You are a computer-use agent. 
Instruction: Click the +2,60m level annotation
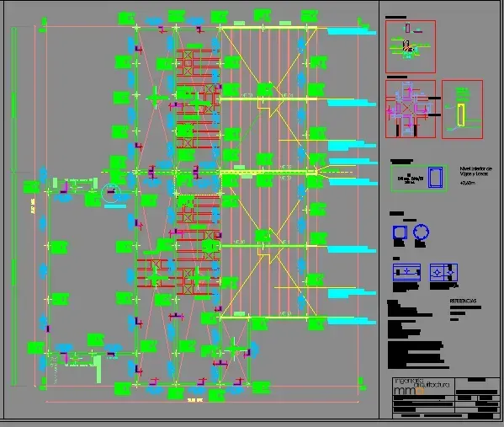(x=467, y=183)
